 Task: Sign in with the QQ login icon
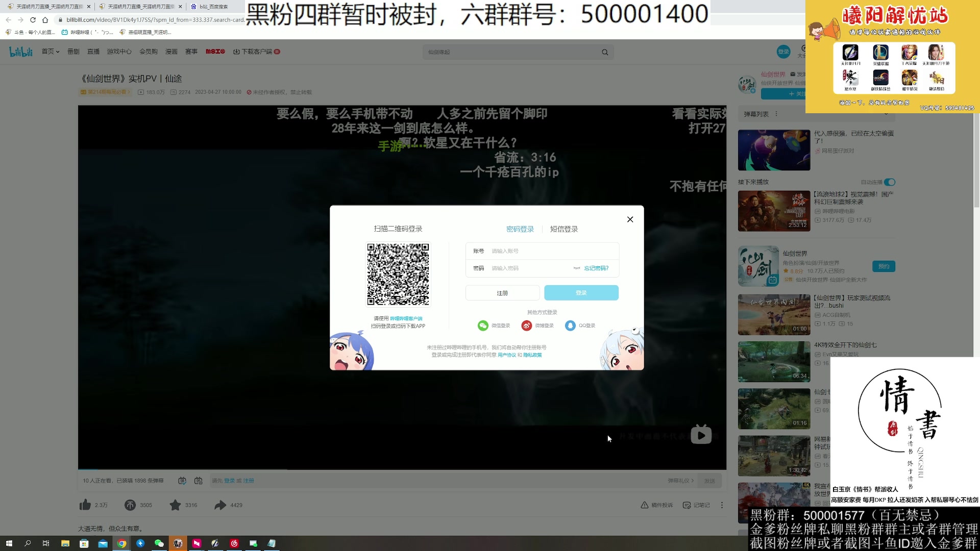coord(571,325)
